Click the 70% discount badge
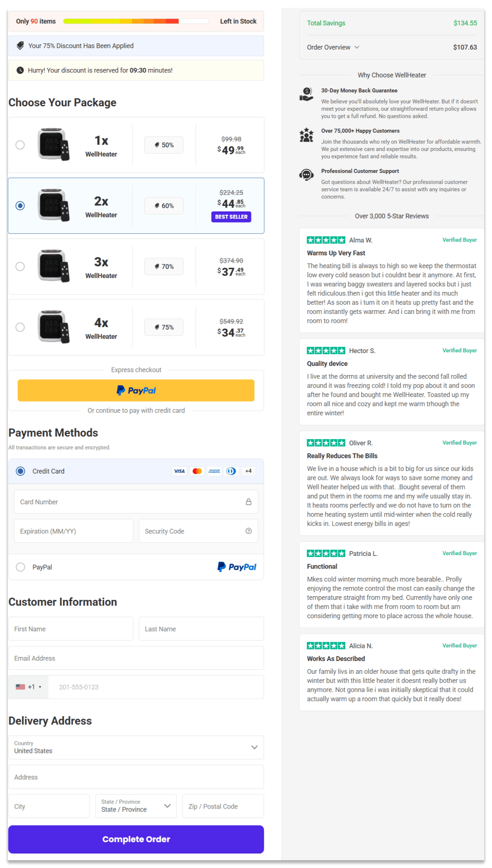The width and height of the screenshot is (492, 868). pyautogui.click(x=164, y=266)
